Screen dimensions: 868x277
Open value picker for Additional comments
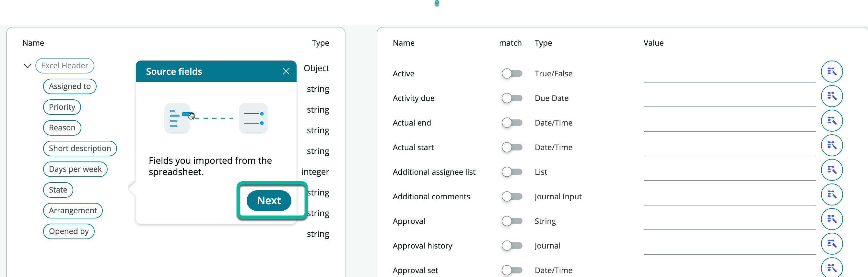(x=831, y=194)
